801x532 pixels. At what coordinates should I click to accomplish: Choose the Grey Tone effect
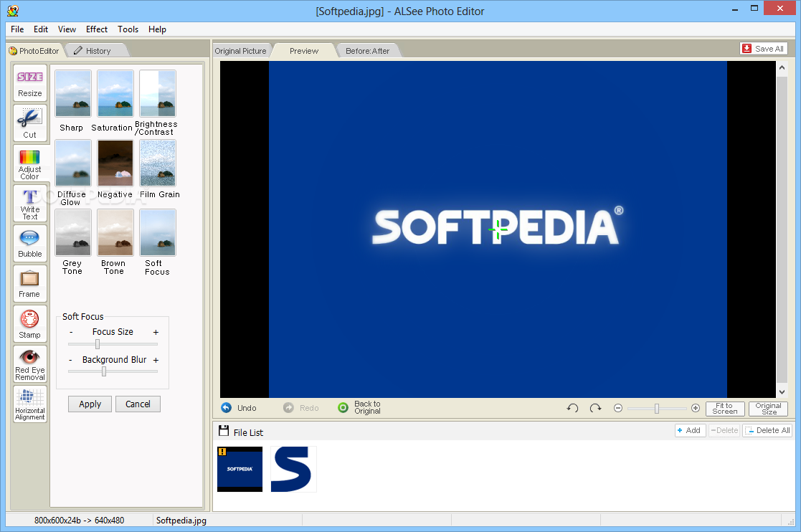click(x=72, y=232)
